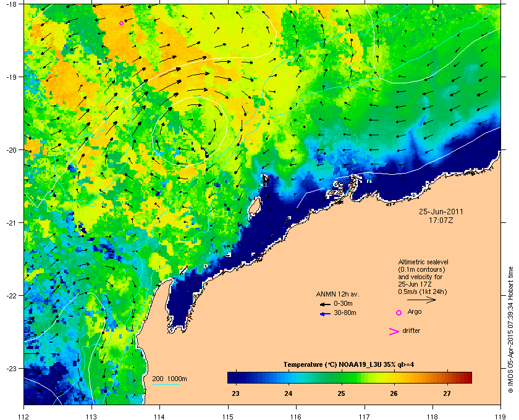The width and height of the screenshot is (519, 420).
Task: Click the 30-80m depth label
Action: [345, 313]
